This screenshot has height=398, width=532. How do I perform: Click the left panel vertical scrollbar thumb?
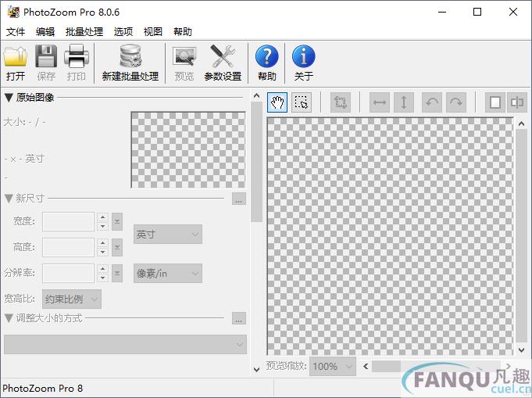click(257, 162)
